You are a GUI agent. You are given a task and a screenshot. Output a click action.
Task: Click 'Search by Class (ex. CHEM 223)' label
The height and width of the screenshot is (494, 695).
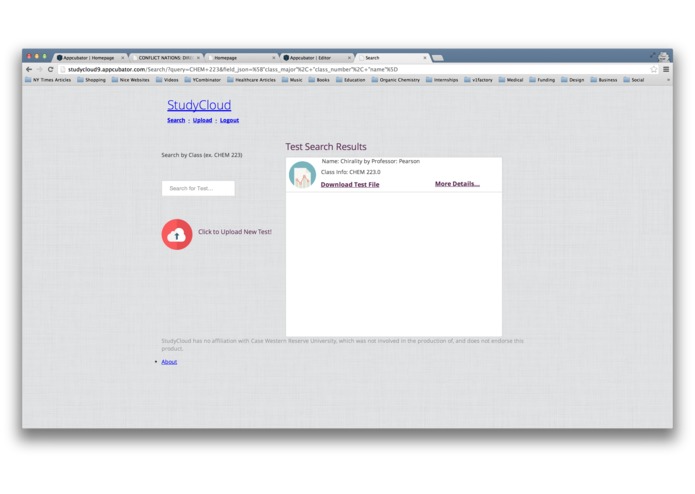202,155
